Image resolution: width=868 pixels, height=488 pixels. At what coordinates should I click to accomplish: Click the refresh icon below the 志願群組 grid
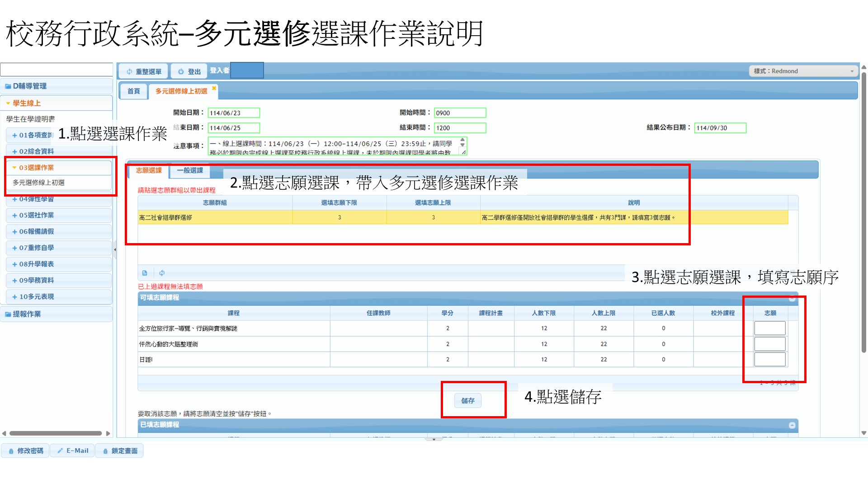(x=162, y=273)
